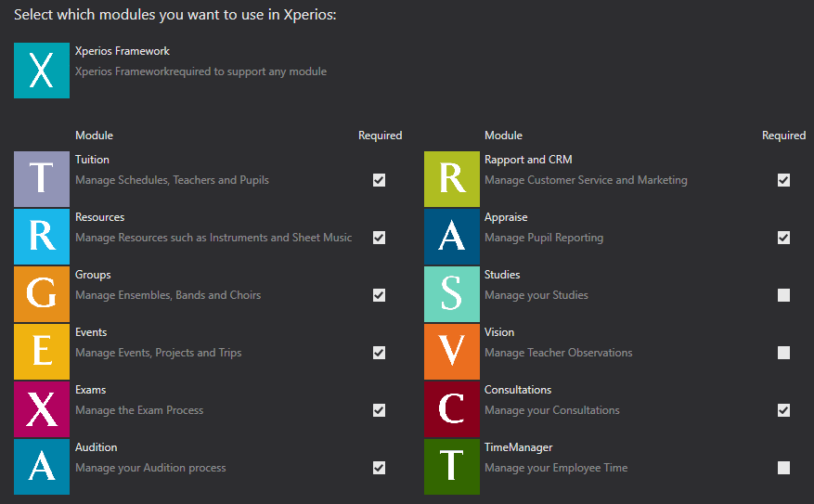The image size is (814, 504).
Task: Select the maroon Consultations C icon
Action: pyautogui.click(x=452, y=409)
